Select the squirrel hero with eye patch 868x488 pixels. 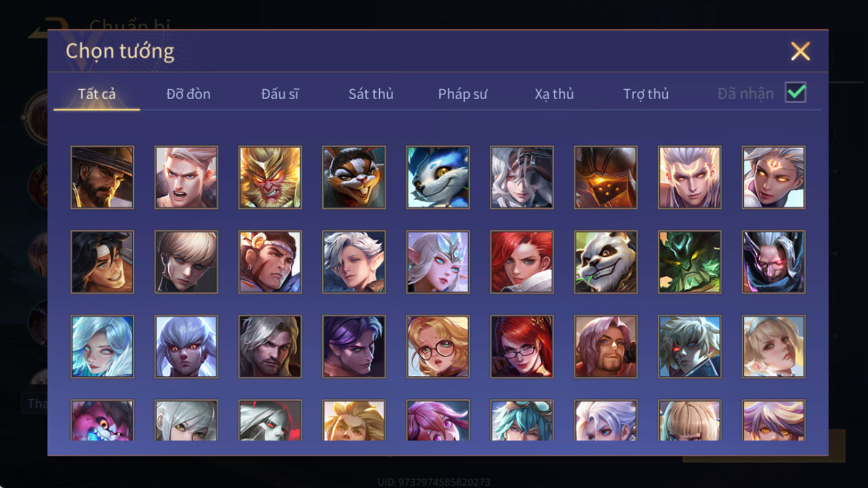pyautogui.click(x=354, y=177)
